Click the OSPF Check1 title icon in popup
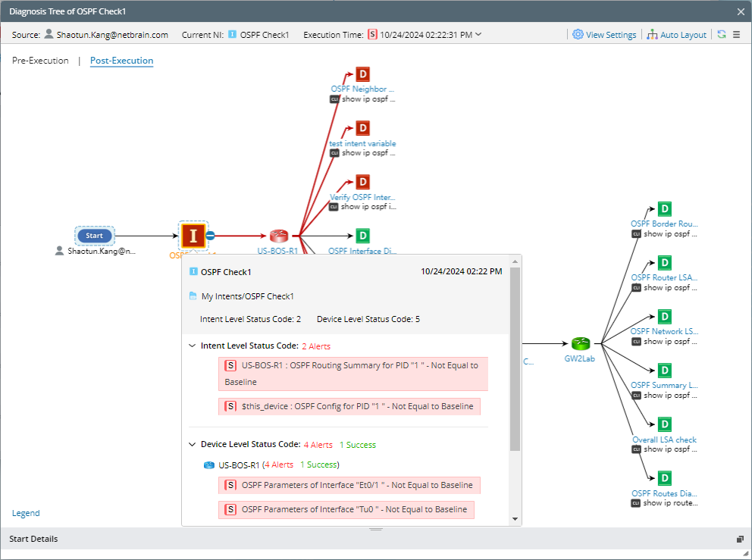The image size is (752, 560). tap(193, 271)
